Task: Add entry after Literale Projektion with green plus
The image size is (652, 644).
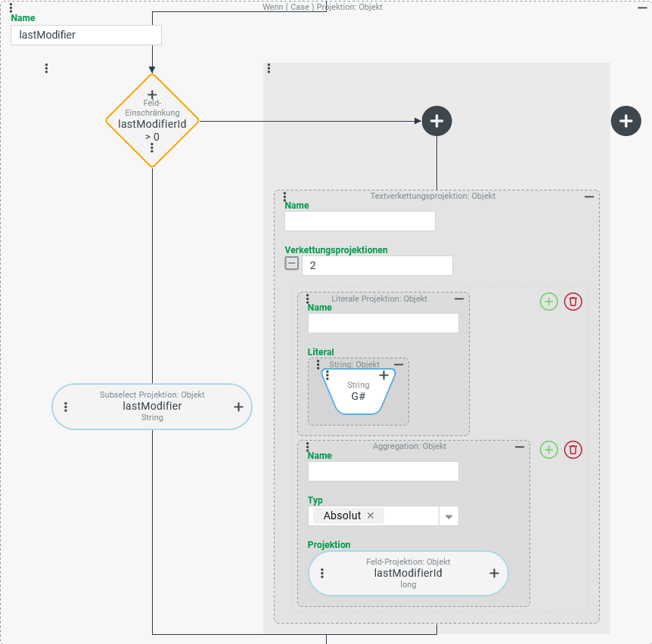Action: pyautogui.click(x=549, y=302)
